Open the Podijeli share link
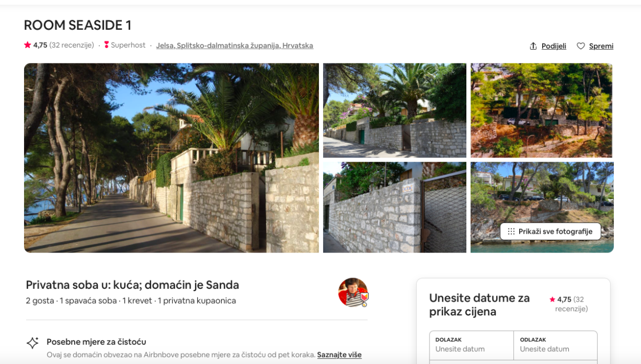The image size is (641, 364). (553, 46)
